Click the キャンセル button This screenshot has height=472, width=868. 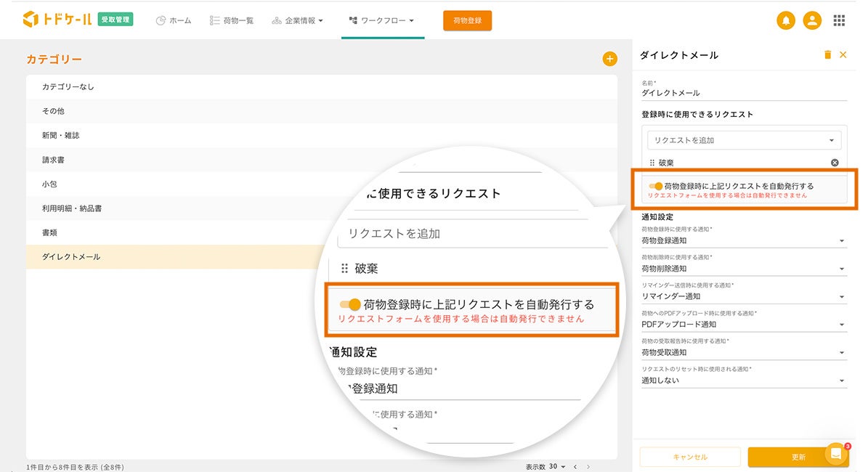690,457
